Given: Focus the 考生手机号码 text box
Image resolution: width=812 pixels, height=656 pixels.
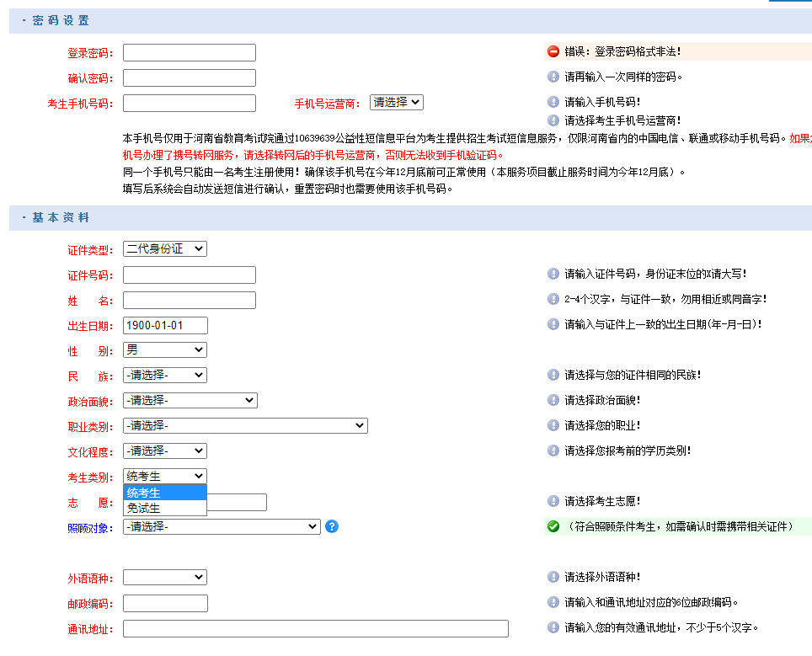Looking at the screenshot, I should coord(190,103).
